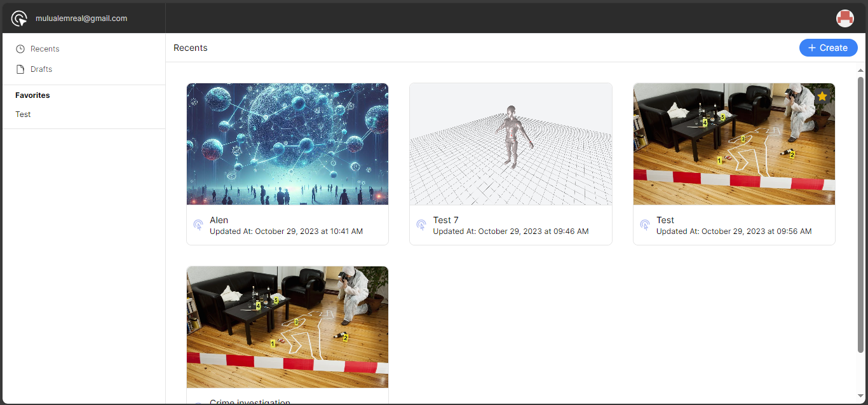Click the project icon beside Test 7

pos(421,224)
